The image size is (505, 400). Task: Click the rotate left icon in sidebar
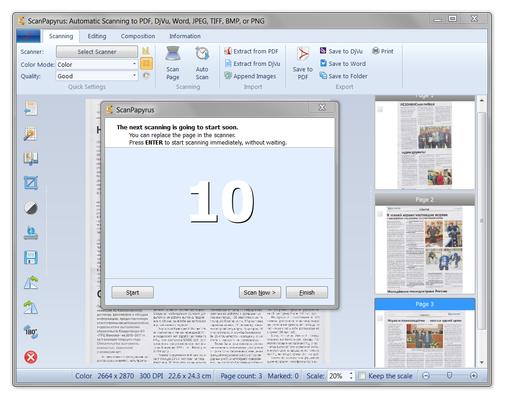[31, 282]
